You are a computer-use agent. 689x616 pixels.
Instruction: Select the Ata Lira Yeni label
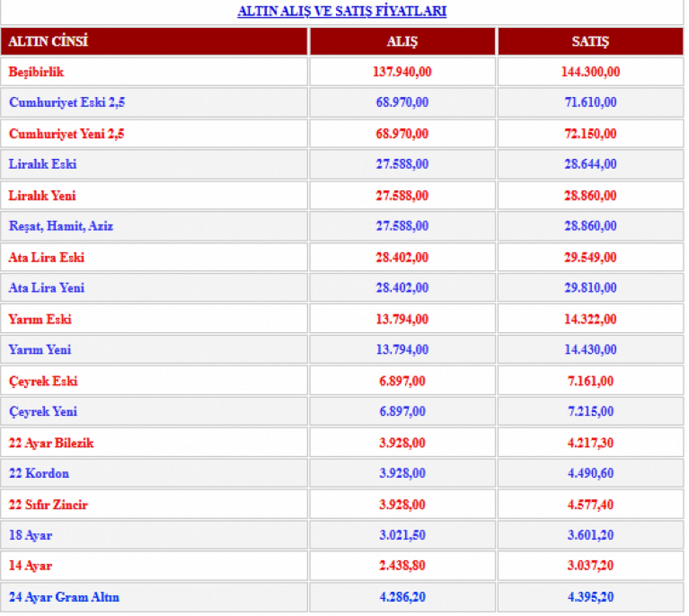click(x=46, y=288)
